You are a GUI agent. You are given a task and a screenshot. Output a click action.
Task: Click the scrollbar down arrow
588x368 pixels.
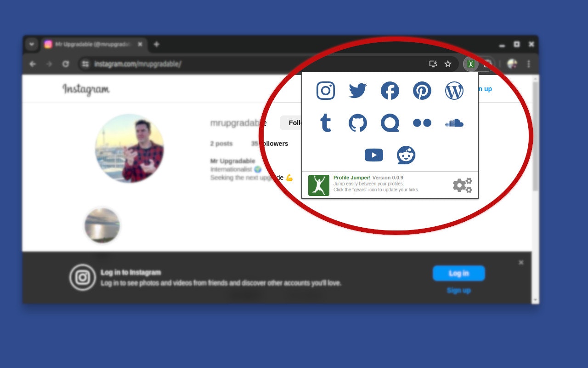(x=535, y=300)
